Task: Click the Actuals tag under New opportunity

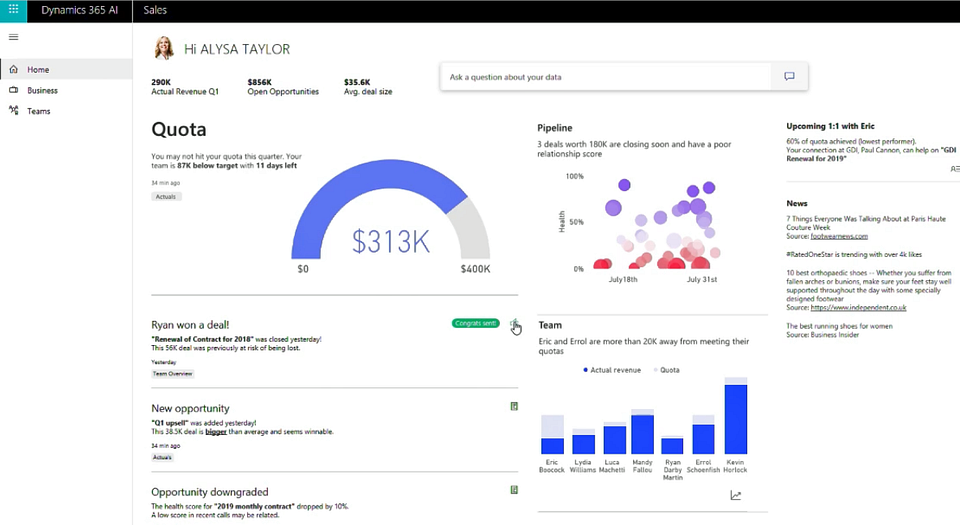Action: point(162,457)
